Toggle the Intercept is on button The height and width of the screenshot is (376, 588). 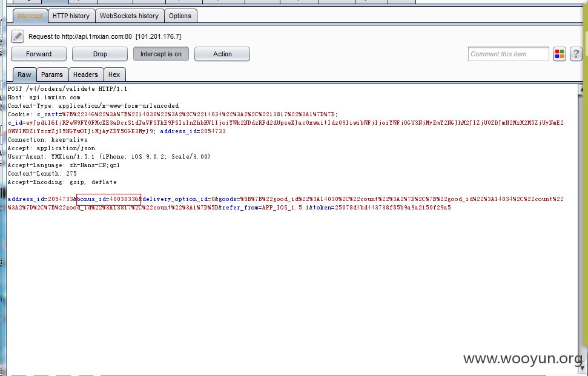(x=161, y=54)
